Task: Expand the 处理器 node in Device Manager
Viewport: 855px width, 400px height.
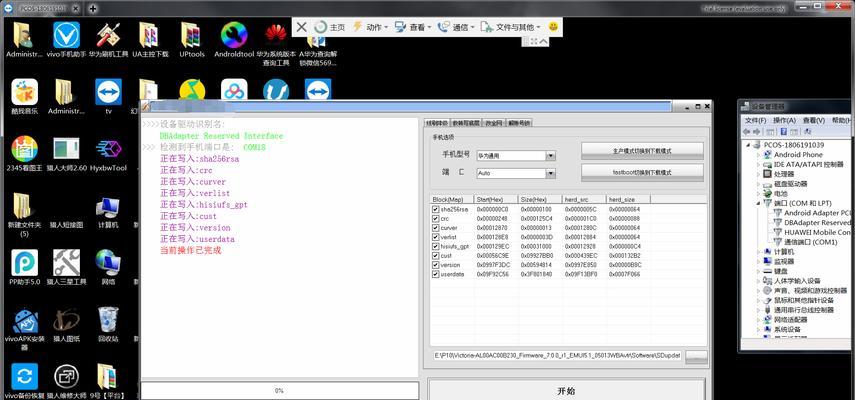Action: [758, 174]
